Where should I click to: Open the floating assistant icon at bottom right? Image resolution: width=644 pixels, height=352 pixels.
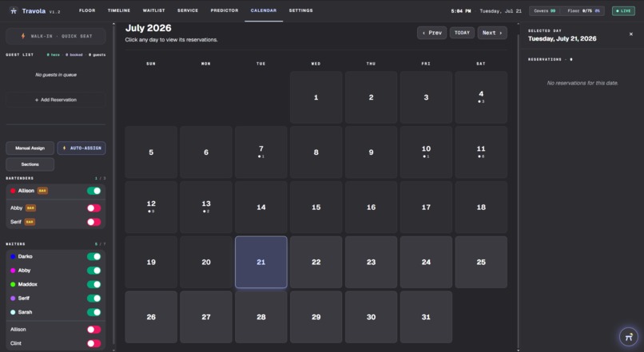(x=628, y=337)
